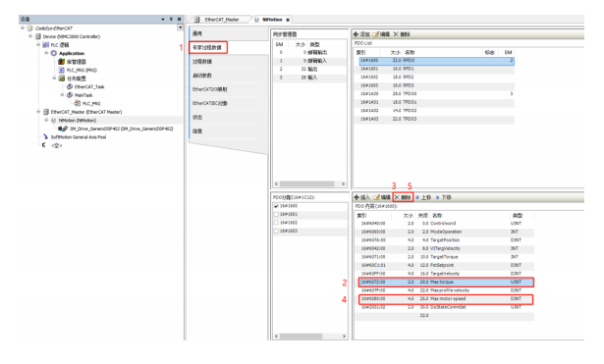The image size is (604, 364).
Task: Click 编辑 edit in PDO List toolbar
Action: pyautogui.click(x=382, y=34)
